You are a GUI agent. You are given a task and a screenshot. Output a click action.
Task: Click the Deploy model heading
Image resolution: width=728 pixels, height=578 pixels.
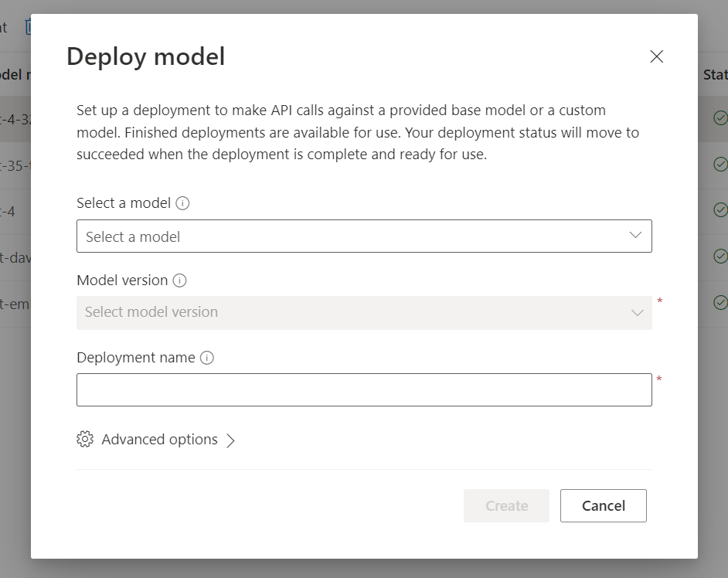(146, 56)
